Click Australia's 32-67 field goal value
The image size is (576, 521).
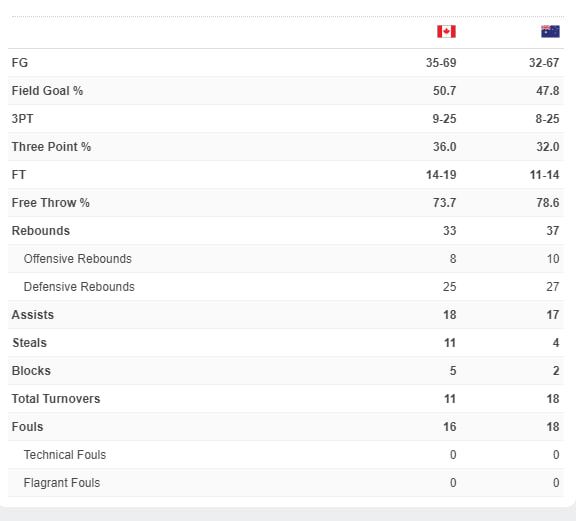pos(544,63)
